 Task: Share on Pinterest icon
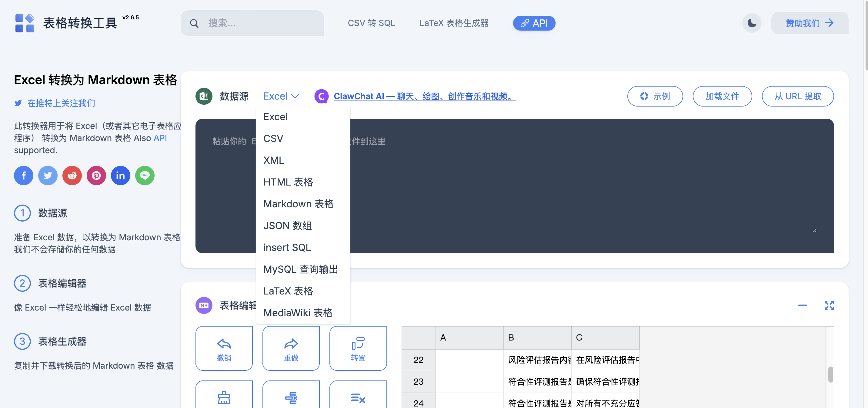tap(96, 175)
